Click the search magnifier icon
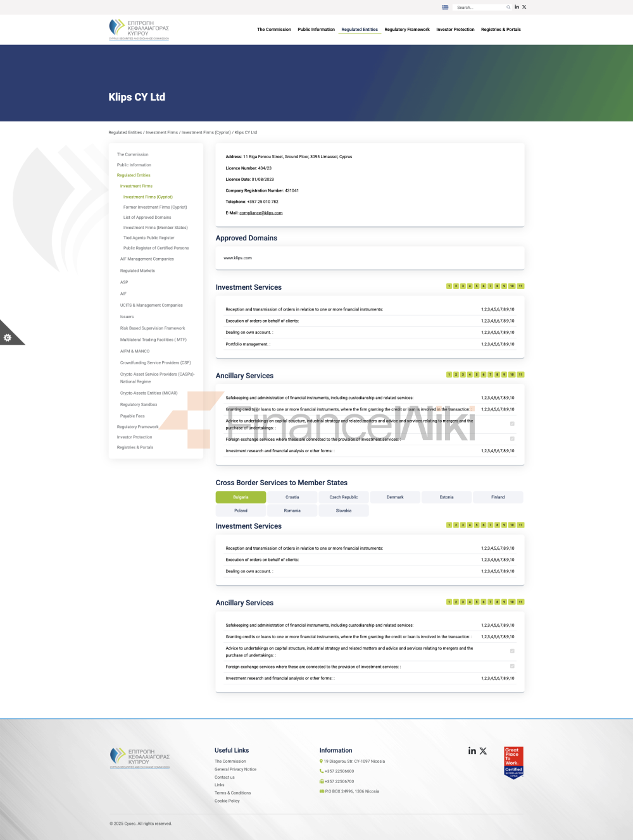This screenshot has height=840, width=633. coord(508,8)
